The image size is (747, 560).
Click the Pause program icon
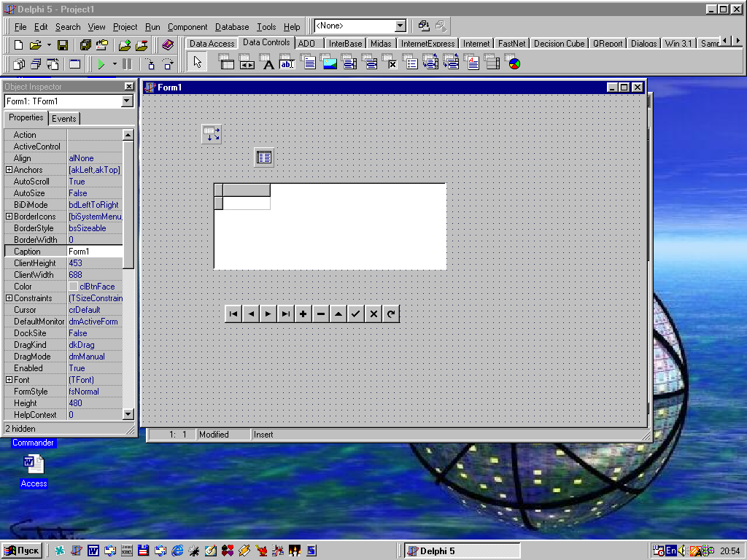click(x=127, y=64)
